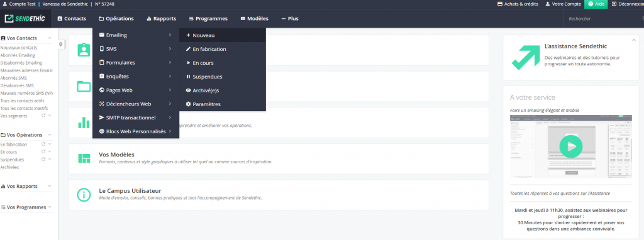Click the Emailing envelope icon
The width and height of the screenshot is (644, 240).
coord(102,35)
